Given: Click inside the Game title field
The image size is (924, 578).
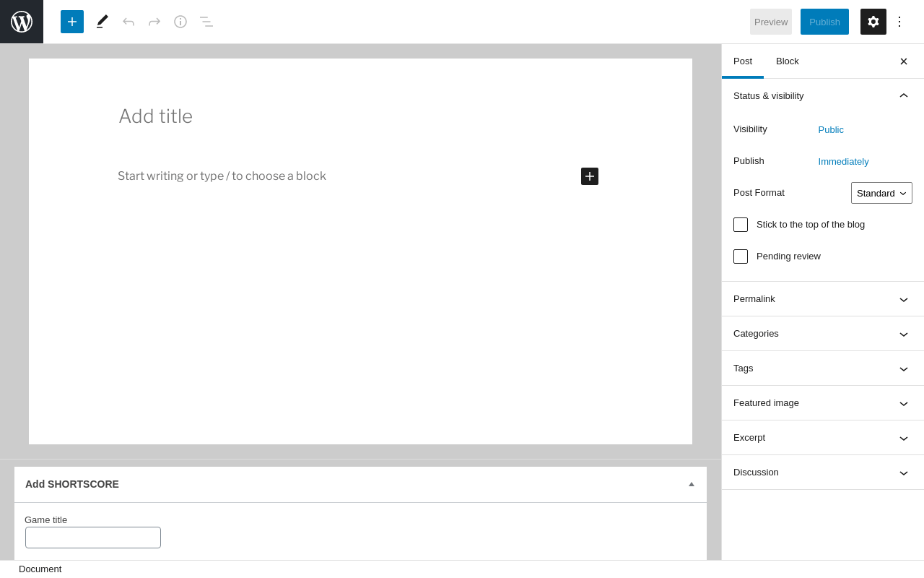Looking at the screenshot, I should 93,538.
